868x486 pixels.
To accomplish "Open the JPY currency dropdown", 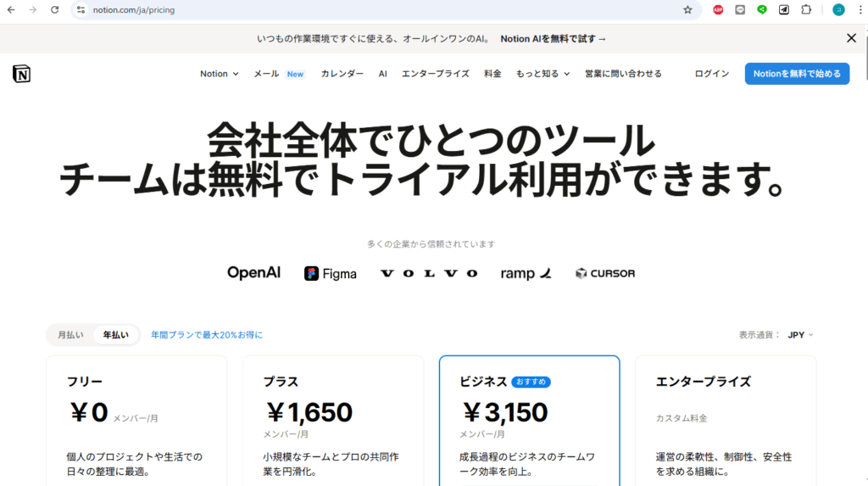I will (x=800, y=335).
